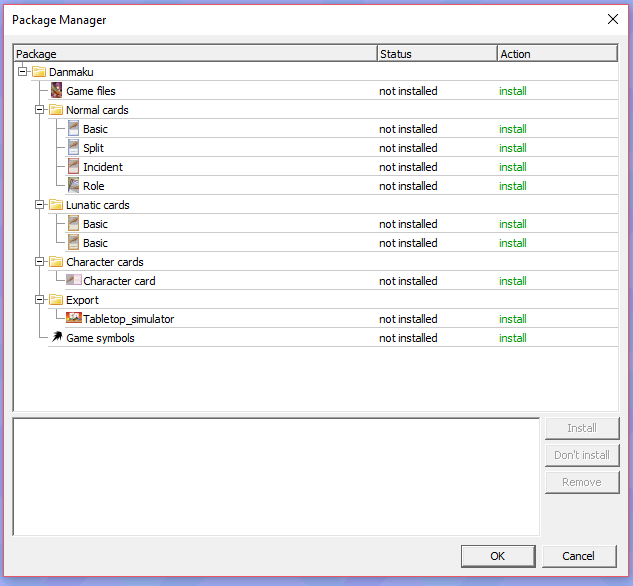Click install action for Incident
Screen dimensions: 633x586
pos(513,167)
